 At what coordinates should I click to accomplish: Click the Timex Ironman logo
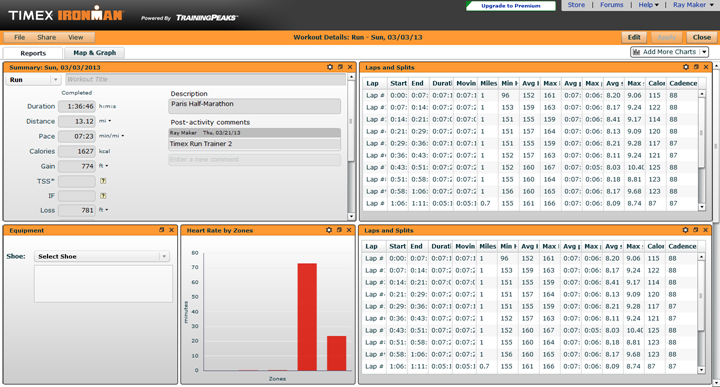66,14
